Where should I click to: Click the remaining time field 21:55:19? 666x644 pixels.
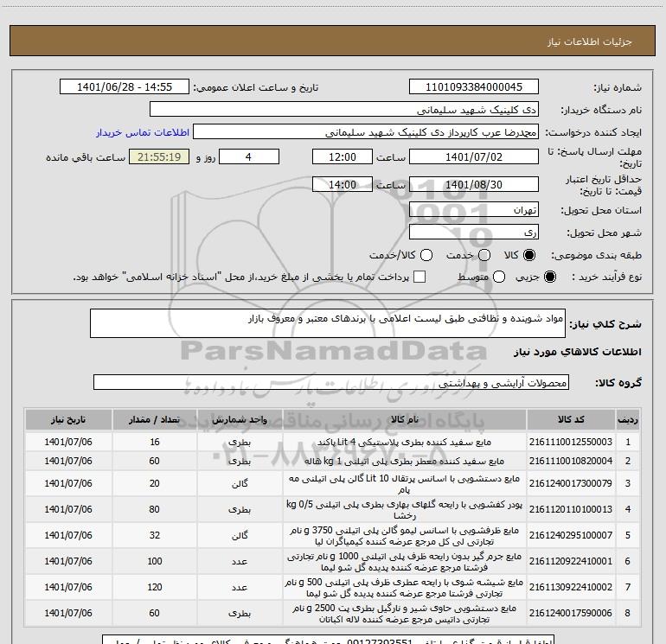coord(159,156)
